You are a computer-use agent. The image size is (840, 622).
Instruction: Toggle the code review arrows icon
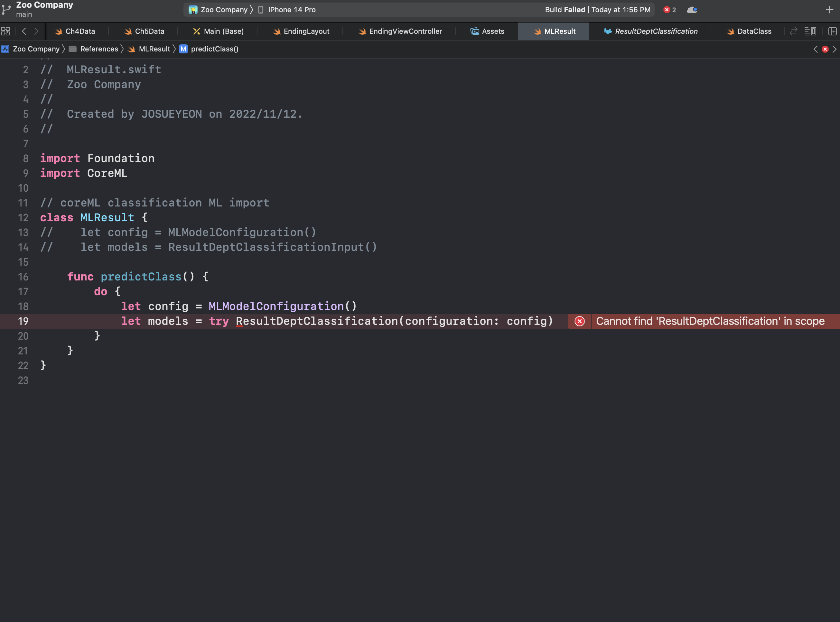point(793,31)
